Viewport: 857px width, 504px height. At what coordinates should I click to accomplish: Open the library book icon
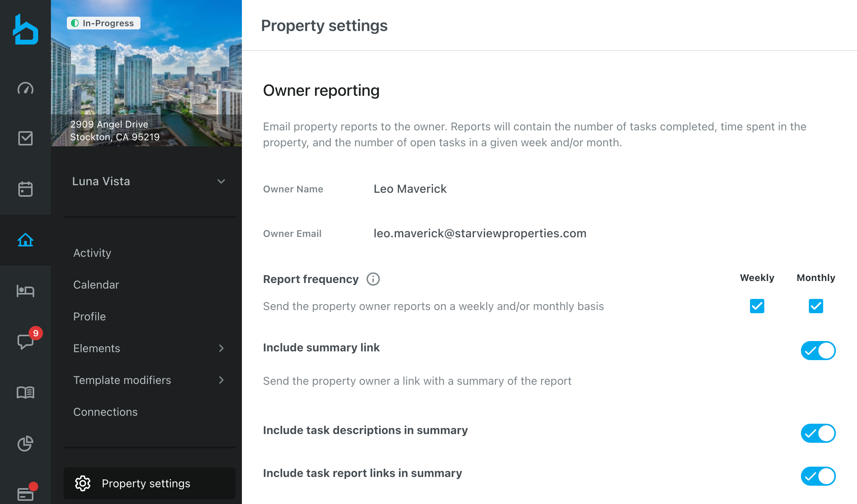point(25,392)
